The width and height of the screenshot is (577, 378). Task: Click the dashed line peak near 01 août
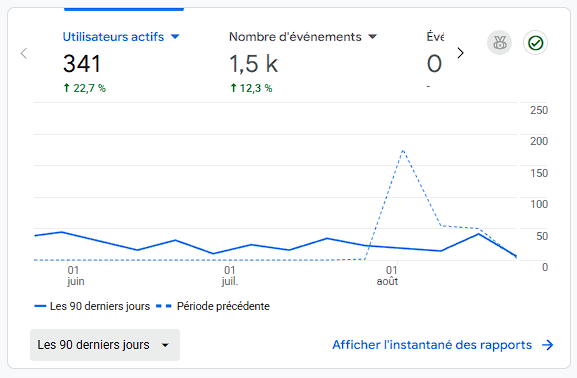click(403, 151)
